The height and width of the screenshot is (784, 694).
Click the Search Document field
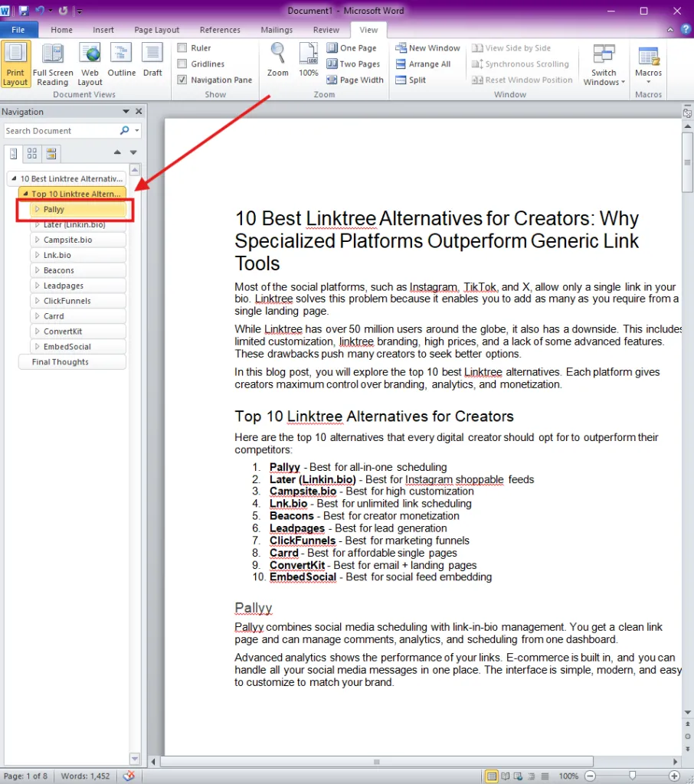click(x=61, y=131)
